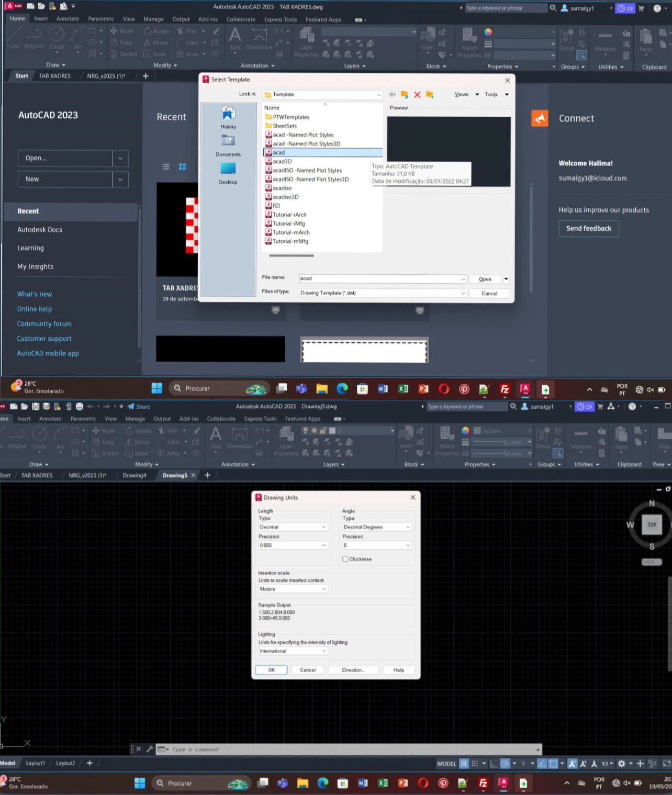Open the Community forum link
Image resolution: width=672 pixels, height=795 pixels.
coord(44,323)
